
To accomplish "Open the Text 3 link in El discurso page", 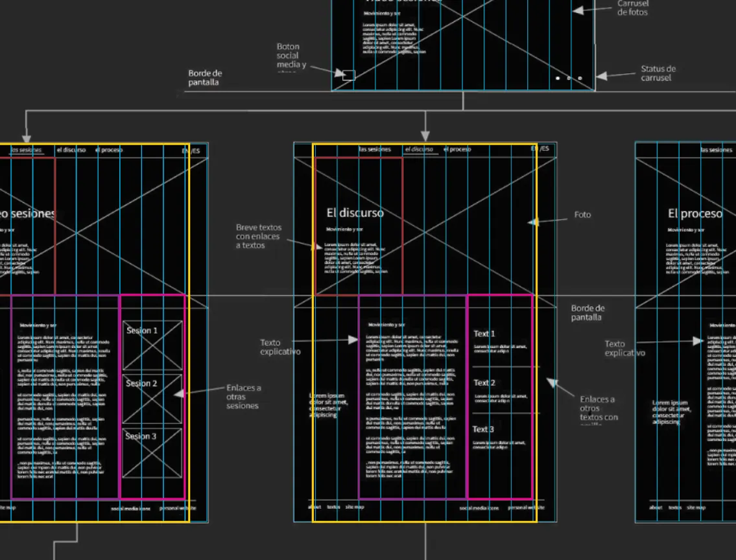I will 483,430.
